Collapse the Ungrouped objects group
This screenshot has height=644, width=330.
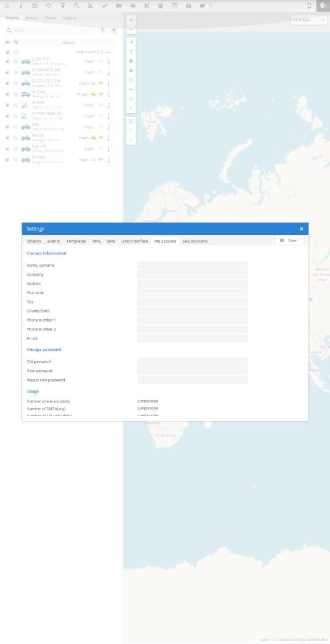point(108,52)
